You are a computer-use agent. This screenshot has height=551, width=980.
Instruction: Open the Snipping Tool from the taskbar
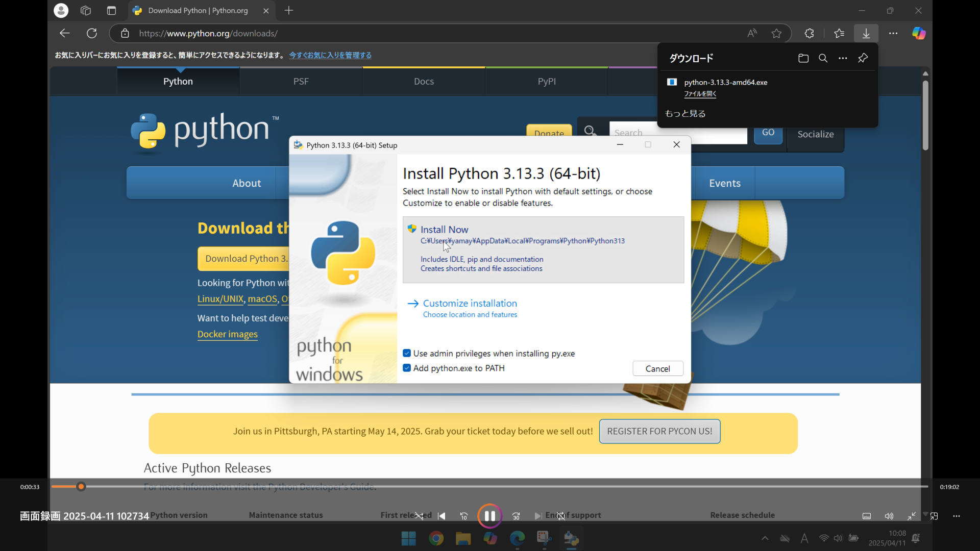pyautogui.click(x=544, y=538)
